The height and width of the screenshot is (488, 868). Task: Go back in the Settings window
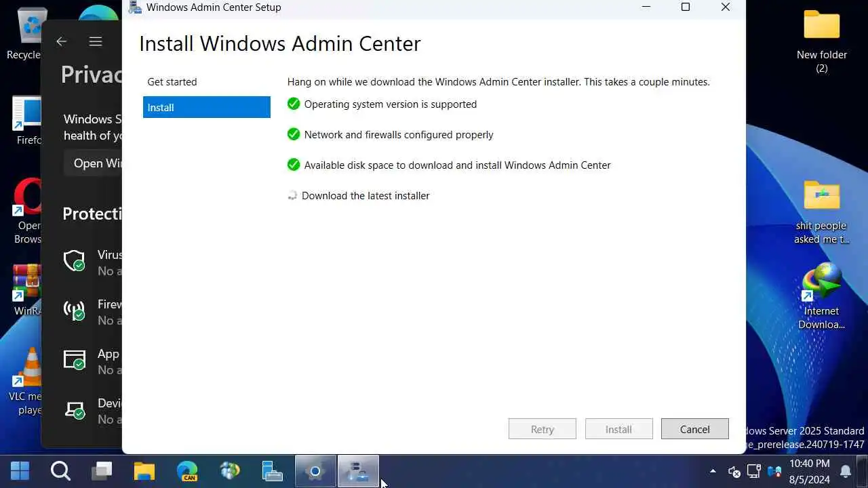pos(62,41)
